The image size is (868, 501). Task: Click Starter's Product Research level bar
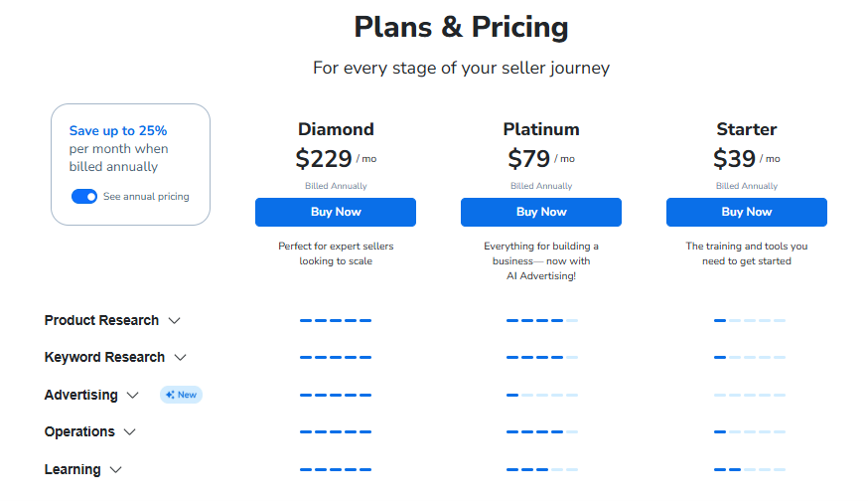(749, 321)
